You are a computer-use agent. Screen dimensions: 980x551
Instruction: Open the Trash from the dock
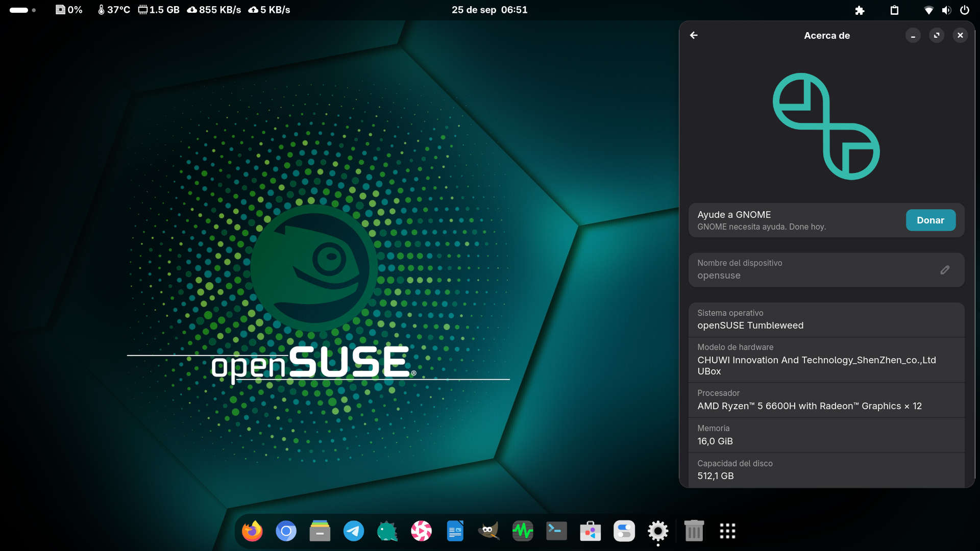coord(694,531)
